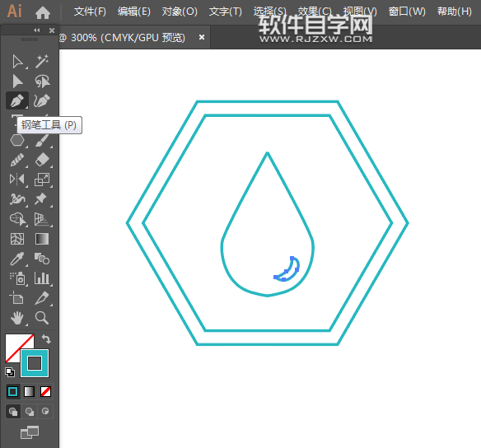The image size is (481, 448).
Task: Open the 对象(O) menu
Action: click(180, 12)
